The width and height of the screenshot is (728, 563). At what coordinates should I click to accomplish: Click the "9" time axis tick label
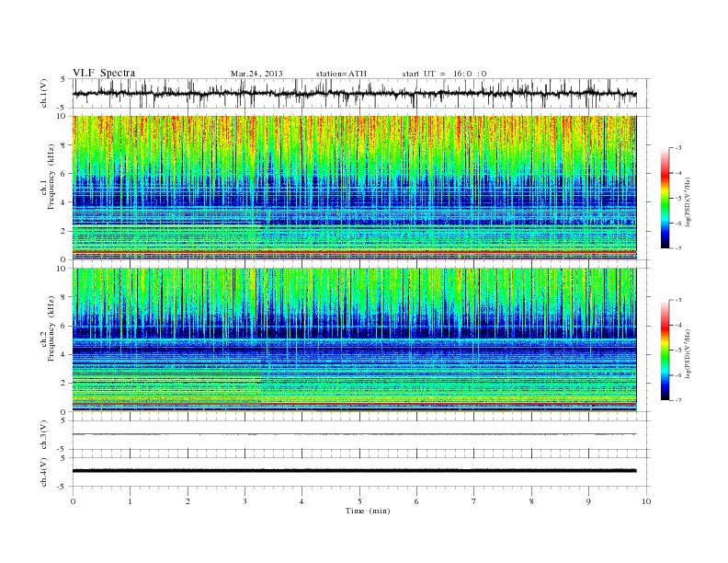pos(588,501)
